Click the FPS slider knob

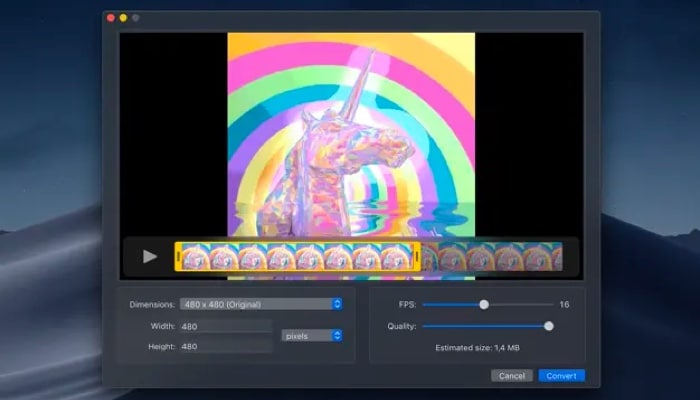(484, 304)
